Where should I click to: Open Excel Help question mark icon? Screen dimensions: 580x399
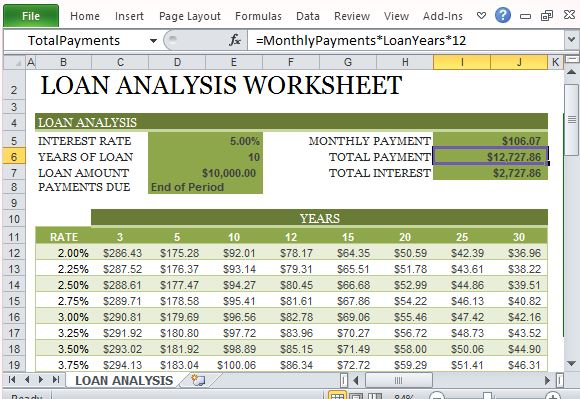click(503, 16)
